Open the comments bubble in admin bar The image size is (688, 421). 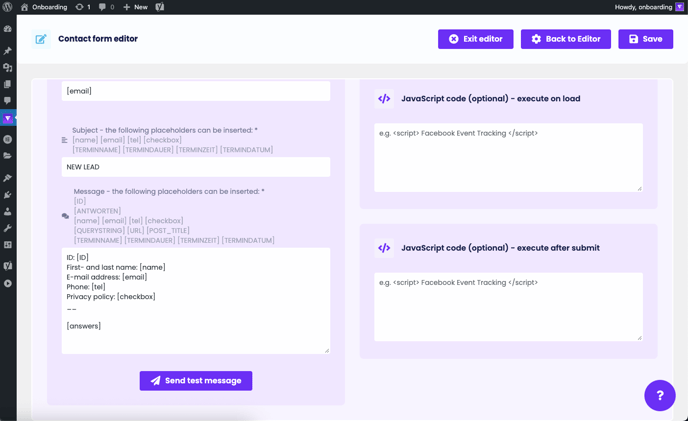click(x=106, y=7)
